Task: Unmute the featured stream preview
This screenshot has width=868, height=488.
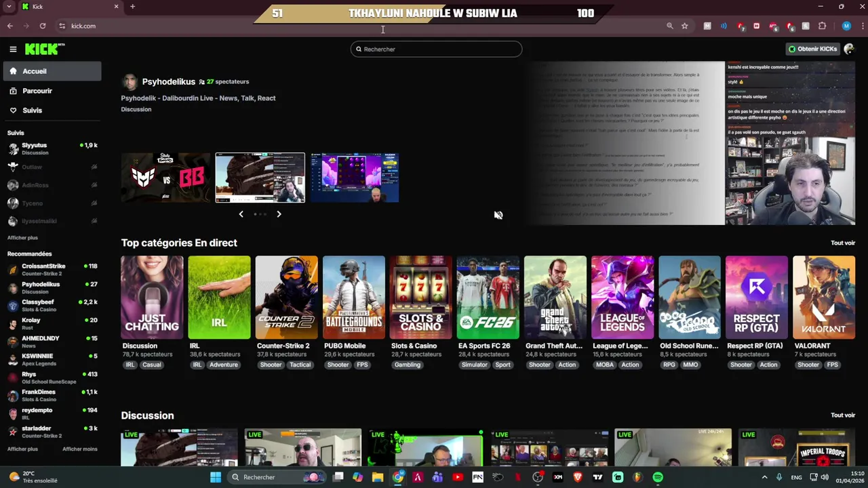Action: point(498,215)
